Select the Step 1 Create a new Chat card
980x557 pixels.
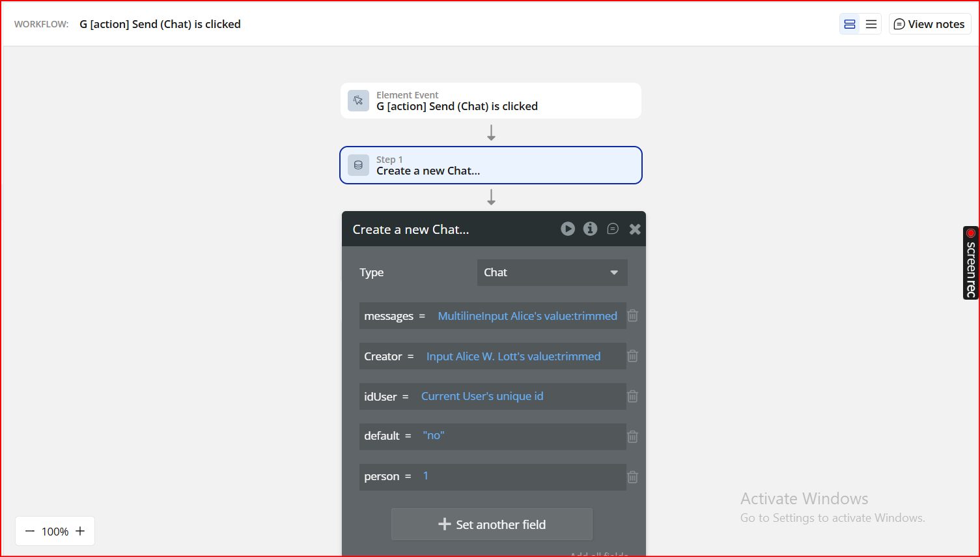point(490,165)
